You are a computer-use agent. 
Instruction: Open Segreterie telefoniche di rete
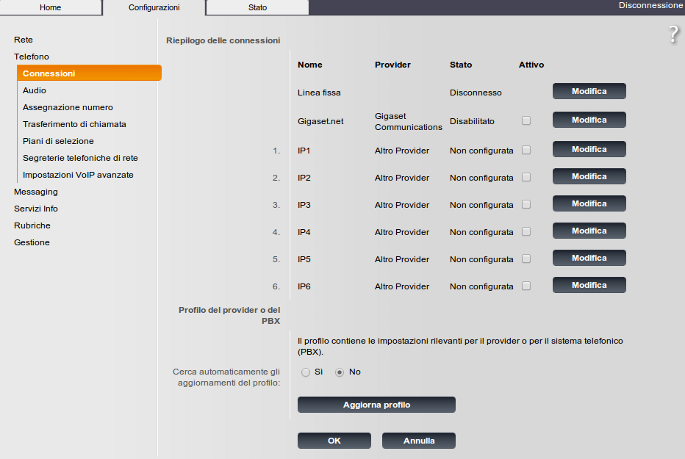[80, 158]
